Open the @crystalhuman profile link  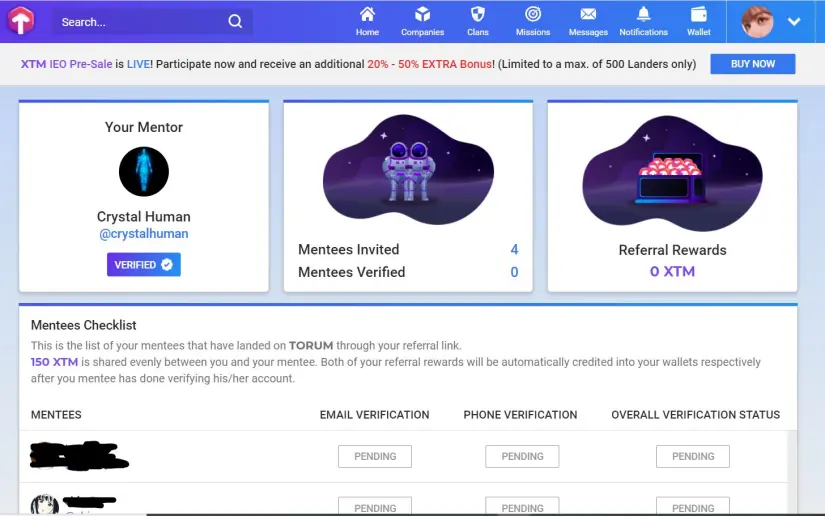(x=144, y=234)
